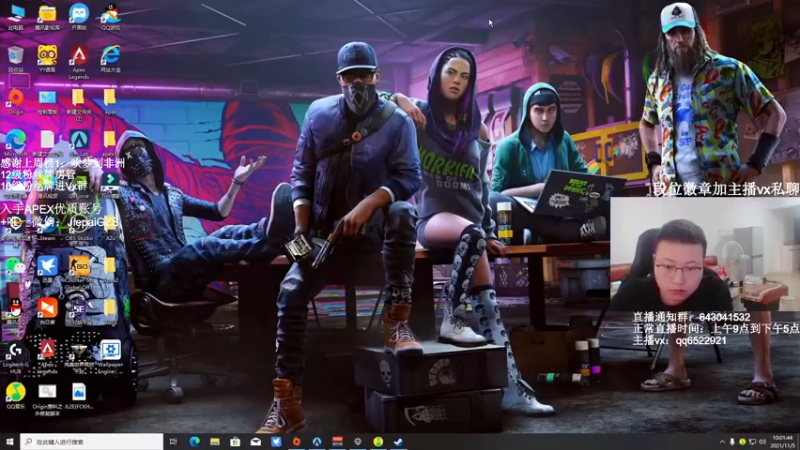Switch to the green-yellow round taskbar app
The width and height of the screenshot is (800, 450).
coord(378,442)
